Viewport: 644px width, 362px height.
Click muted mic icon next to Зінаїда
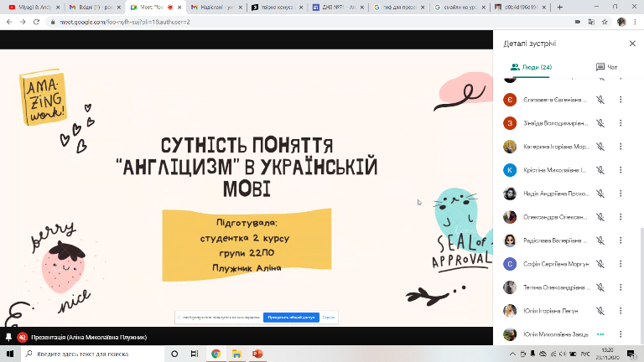point(600,123)
